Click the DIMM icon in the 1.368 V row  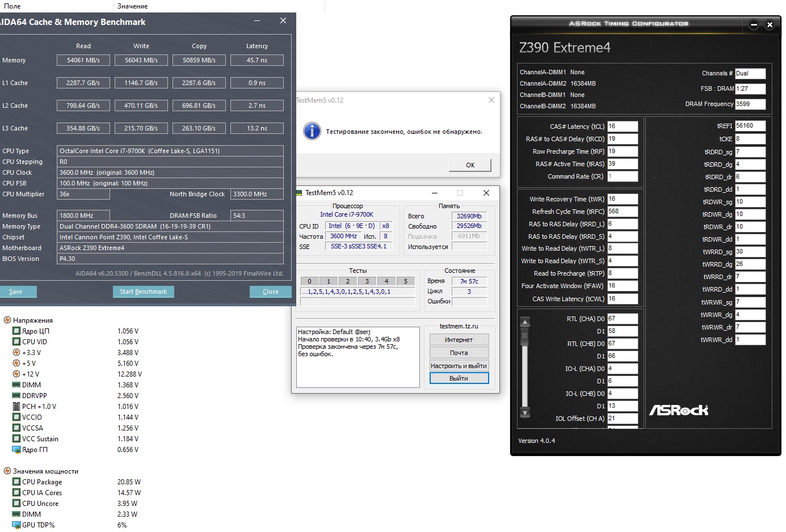pyautogui.click(x=16, y=385)
